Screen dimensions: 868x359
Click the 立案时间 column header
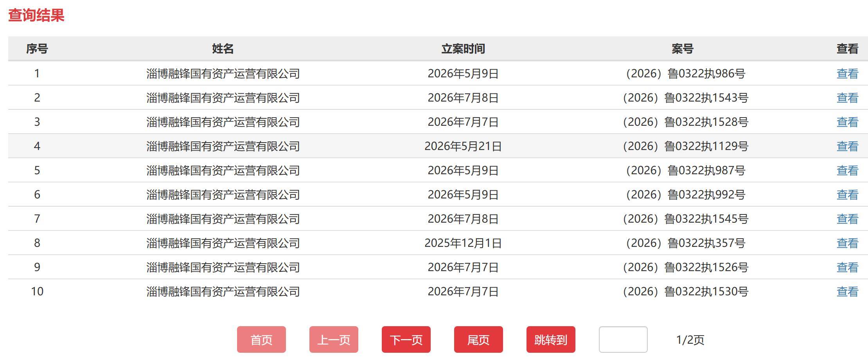(463, 49)
